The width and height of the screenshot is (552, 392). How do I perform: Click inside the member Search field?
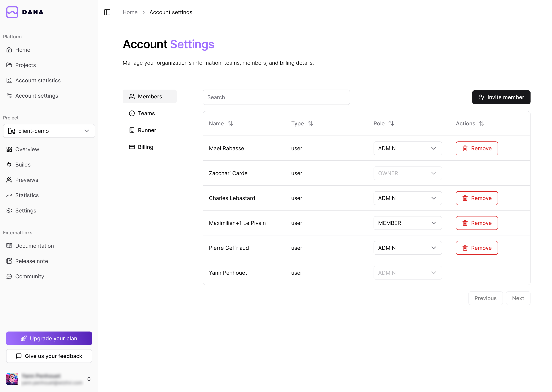tap(276, 97)
